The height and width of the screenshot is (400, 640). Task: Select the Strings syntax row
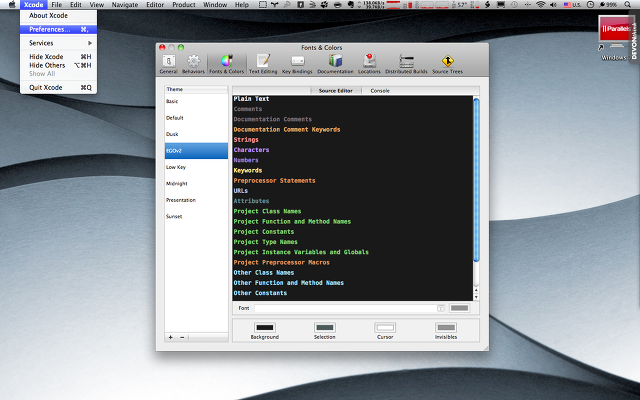353,140
